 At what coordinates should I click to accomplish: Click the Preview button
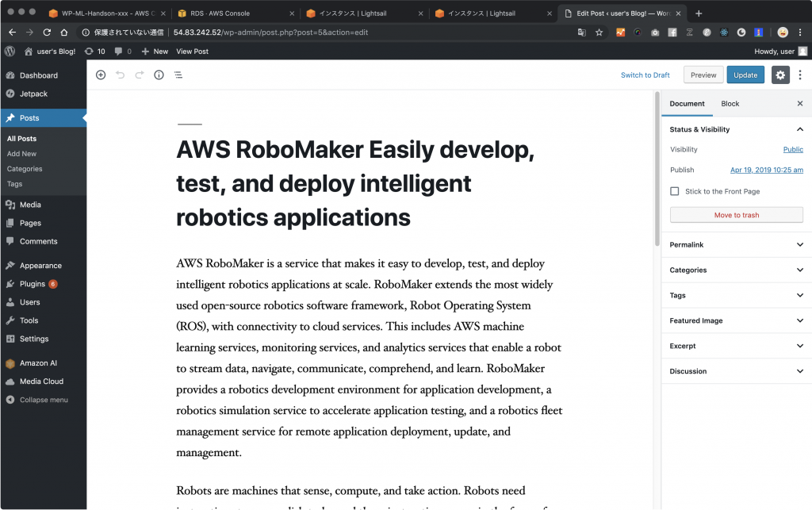tap(703, 75)
